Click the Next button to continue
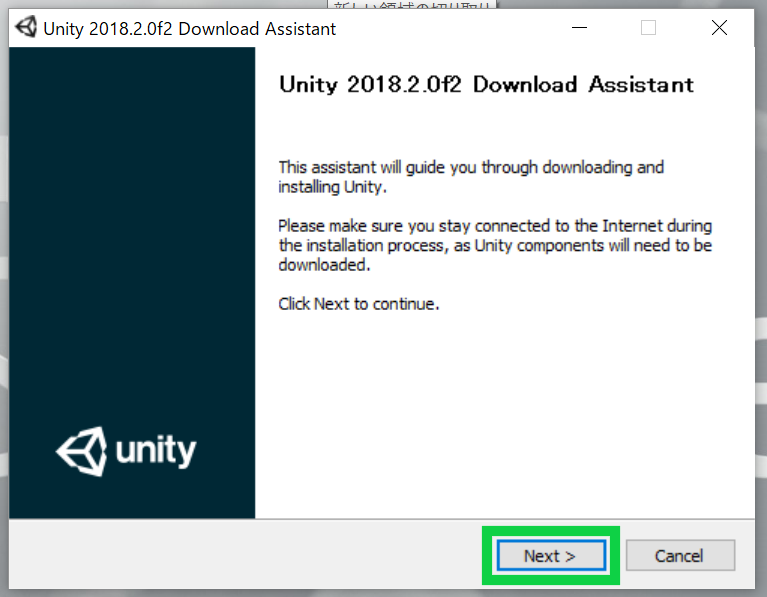 550,556
